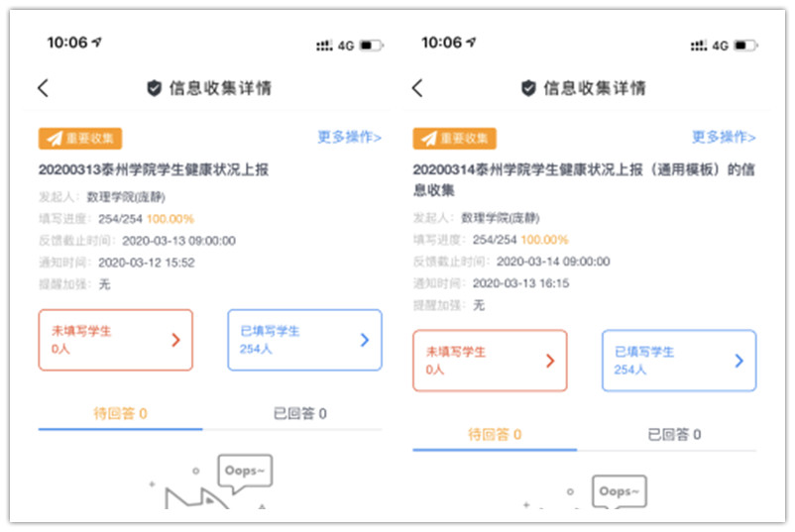The height and width of the screenshot is (532, 795).
Task: Tap the battery icon above the 20200313 report
Action: coord(372,46)
